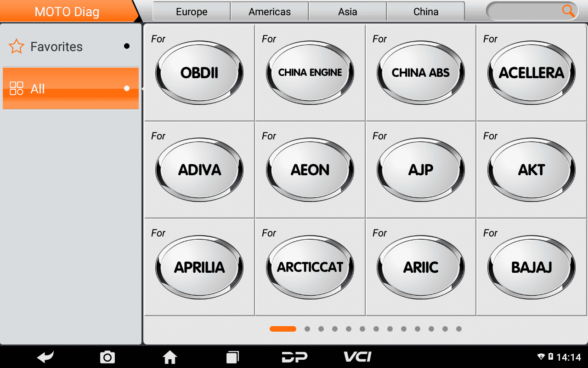588x368 pixels.
Task: Tap the search magnifier icon
Action: coord(568,11)
